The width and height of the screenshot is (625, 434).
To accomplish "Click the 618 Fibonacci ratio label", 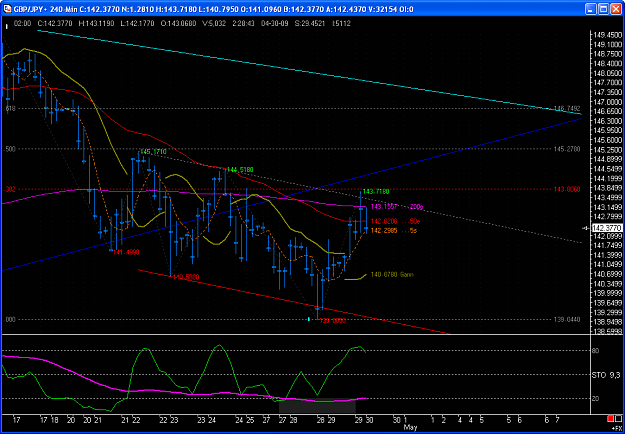I will (10, 108).
